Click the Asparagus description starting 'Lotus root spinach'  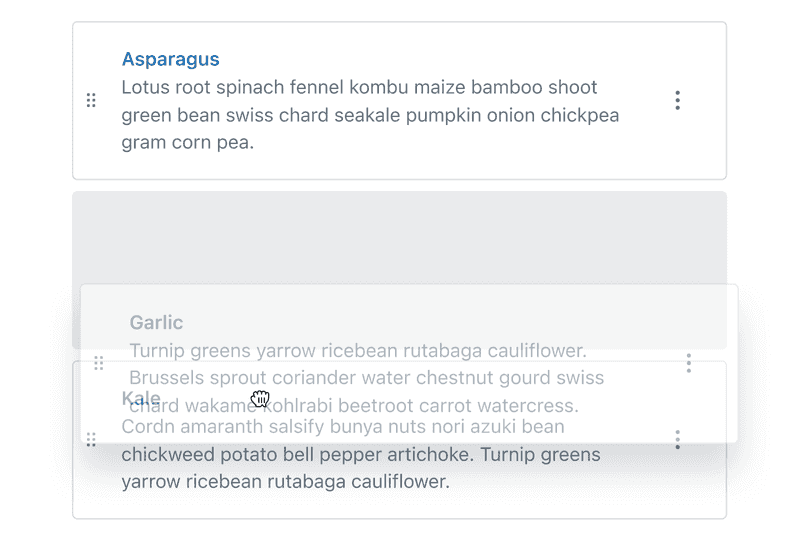(x=359, y=87)
